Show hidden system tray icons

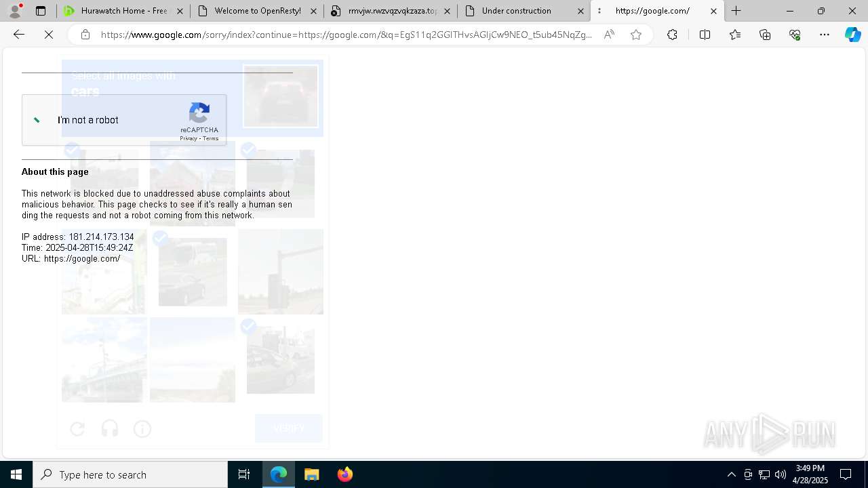[731, 474]
